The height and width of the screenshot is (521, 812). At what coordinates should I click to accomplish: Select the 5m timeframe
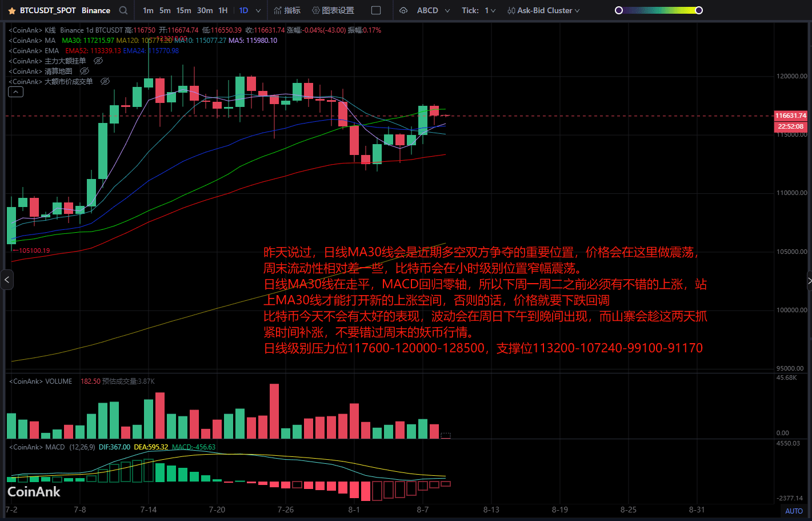pyautogui.click(x=165, y=10)
